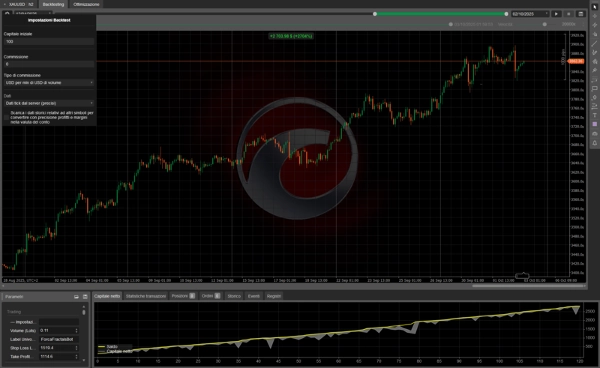Select the trend line drawing tool

click(x=595, y=44)
